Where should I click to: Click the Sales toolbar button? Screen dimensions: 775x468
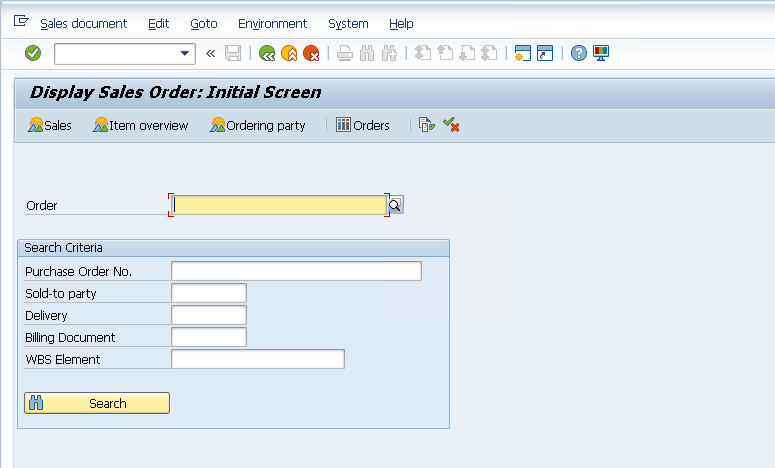tap(49, 125)
